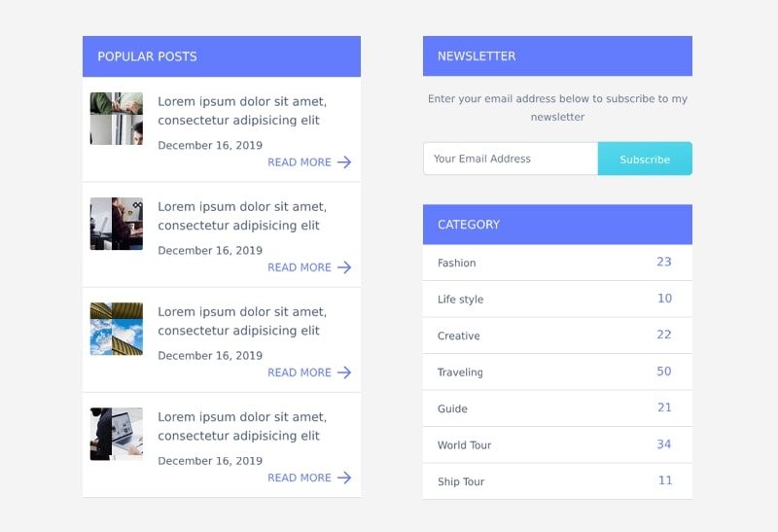Click READ MORE text on the fourth post
Screen dimensions: 778x532
(x=300, y=478)
